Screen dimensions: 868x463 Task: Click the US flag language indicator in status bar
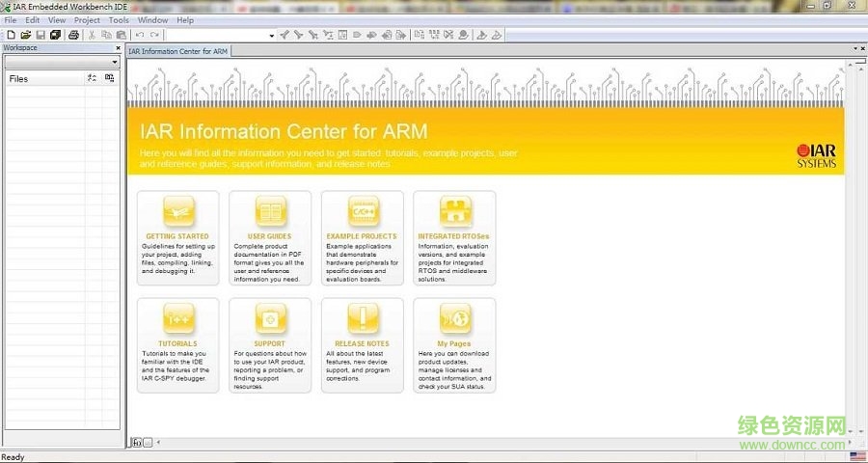pos(857,457)
